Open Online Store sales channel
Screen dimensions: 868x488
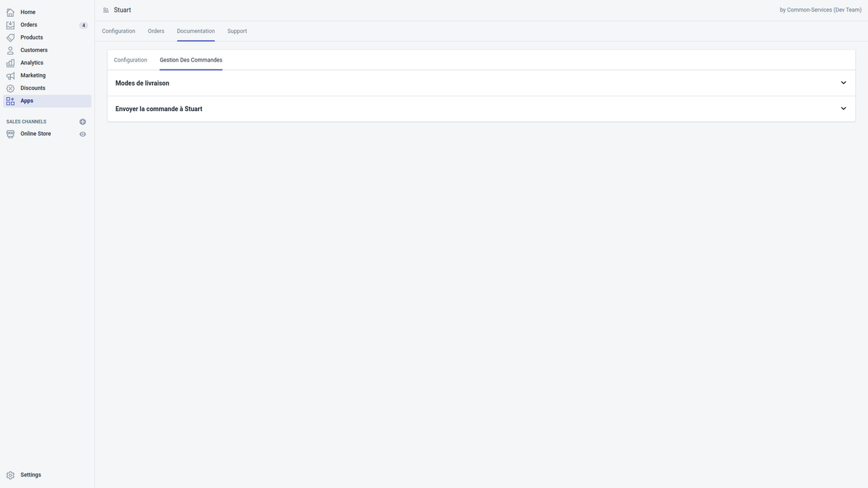pos(35,134)
